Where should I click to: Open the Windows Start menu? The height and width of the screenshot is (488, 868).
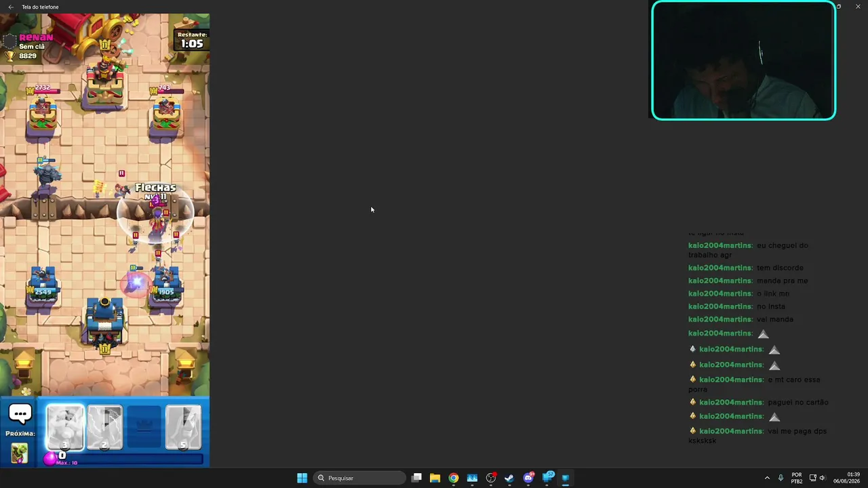pyautogui.click(x=302, y=478)
